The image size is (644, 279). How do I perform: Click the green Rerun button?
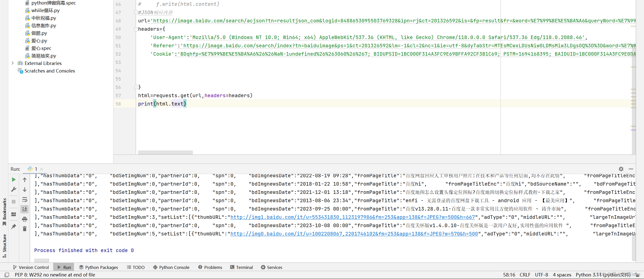14,180
